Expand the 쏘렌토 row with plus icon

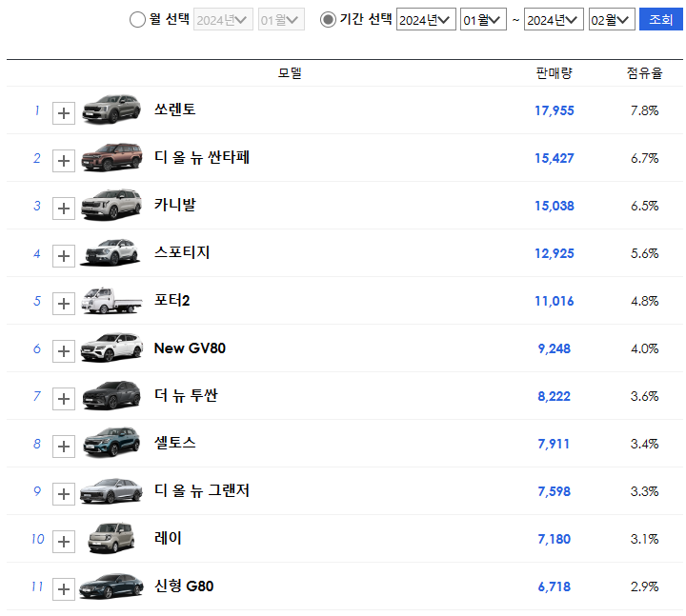coord(64,113)
